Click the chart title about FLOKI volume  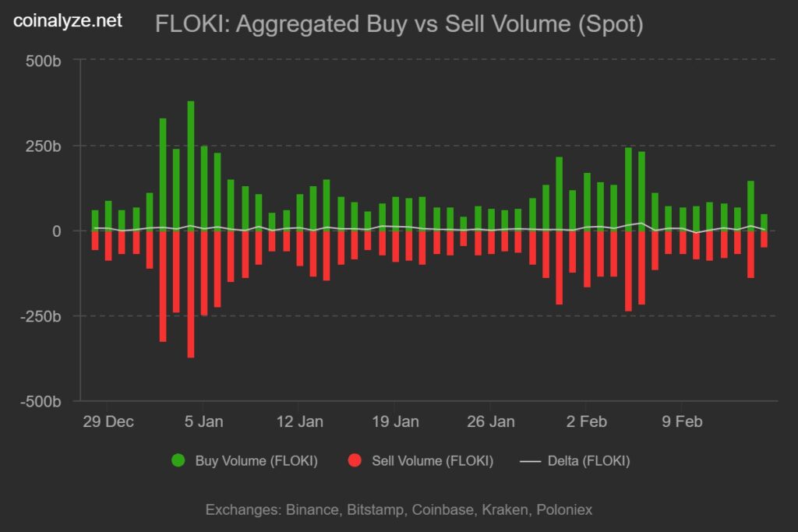tap(399, 24)
